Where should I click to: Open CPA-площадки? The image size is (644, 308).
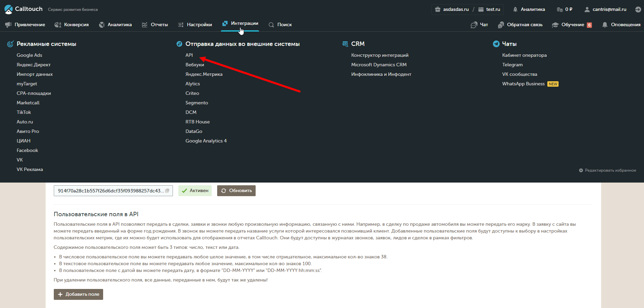pos(34,93)
